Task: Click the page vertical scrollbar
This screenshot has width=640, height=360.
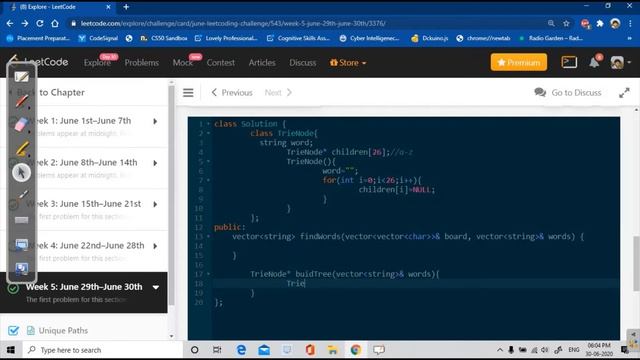Action: point(636,263)
